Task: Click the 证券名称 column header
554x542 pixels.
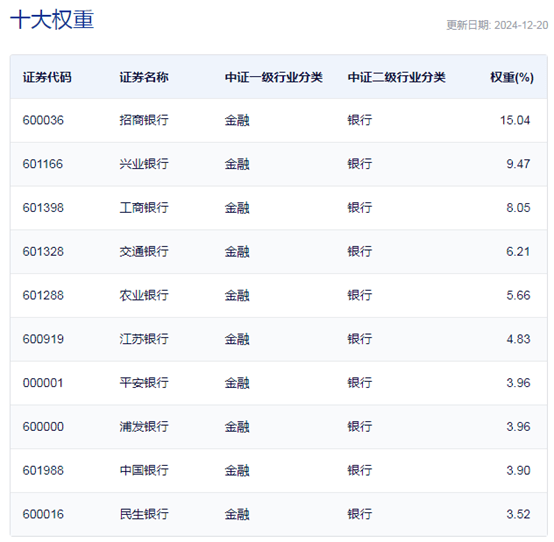Action: [144, 77]
